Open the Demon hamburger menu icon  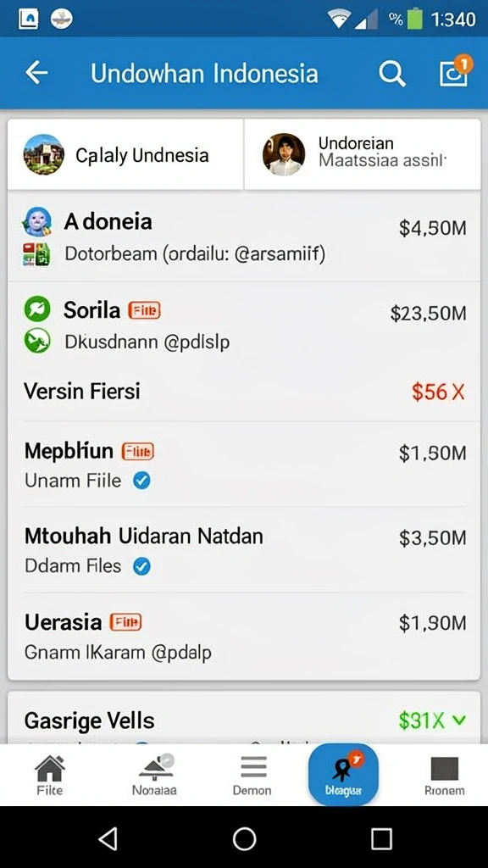tap(252, 775)
